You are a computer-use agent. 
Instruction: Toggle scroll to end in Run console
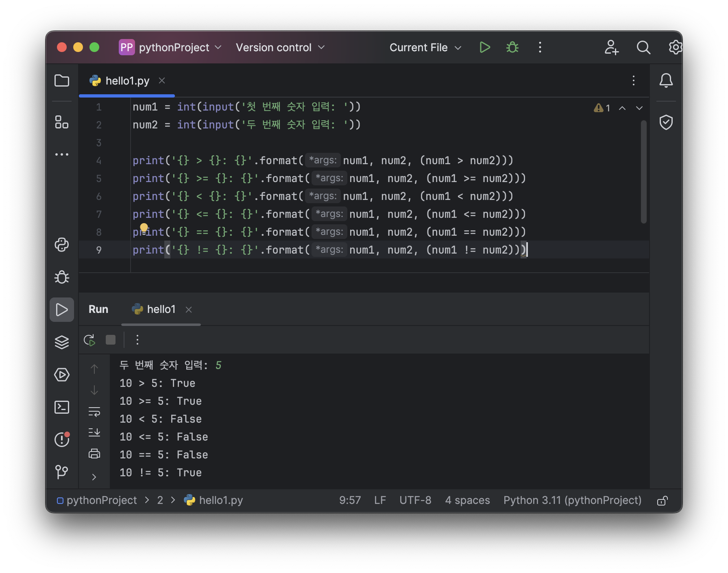94,432
